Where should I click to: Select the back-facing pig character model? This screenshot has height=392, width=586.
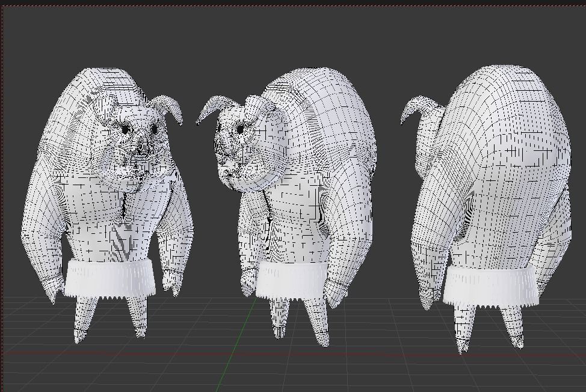pyautogui.click(x=486, y=209)
